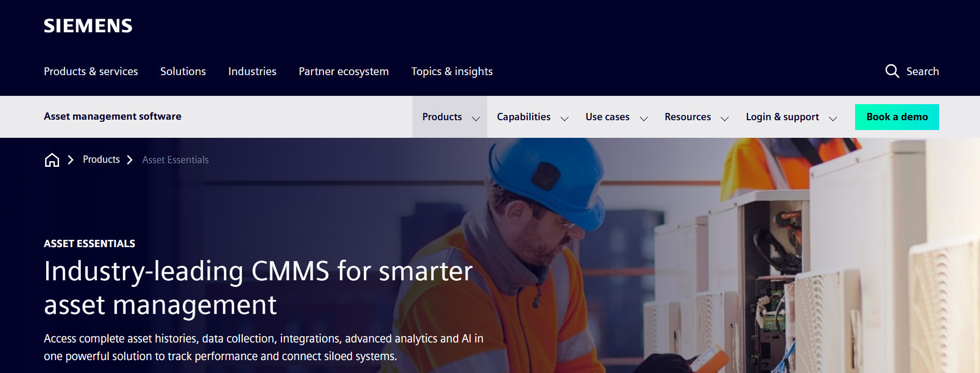Open the Asset management software link
The height and width of the screenshot is (373, 980).
[112, 117]
